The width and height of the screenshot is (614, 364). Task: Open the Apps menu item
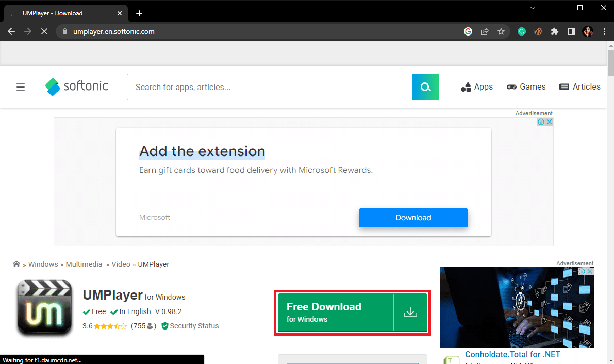(x=476, y=87)
